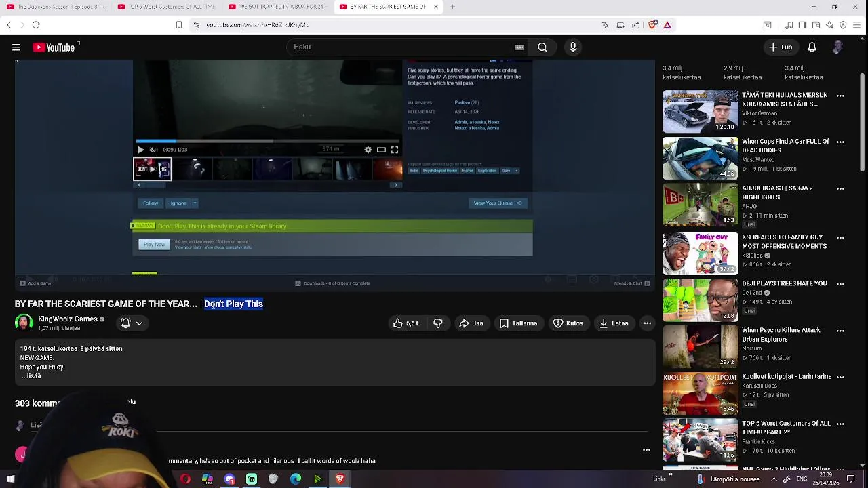Image resolution: width=868 pixels, height=488 pixels.
Task: Bookmark this page with the bookmark icon
Action: [x=179, y=25]
